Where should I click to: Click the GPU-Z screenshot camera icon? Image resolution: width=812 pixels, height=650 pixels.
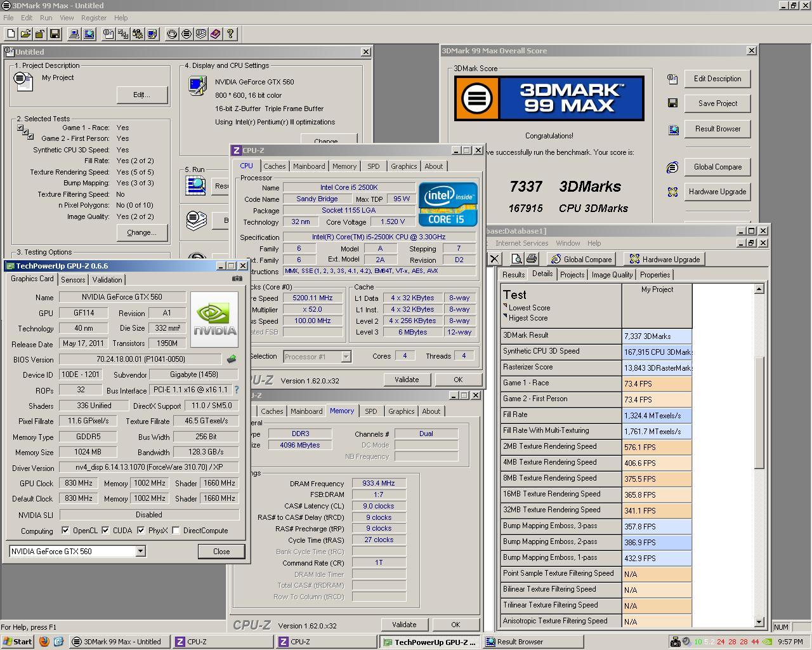[237, 279]
